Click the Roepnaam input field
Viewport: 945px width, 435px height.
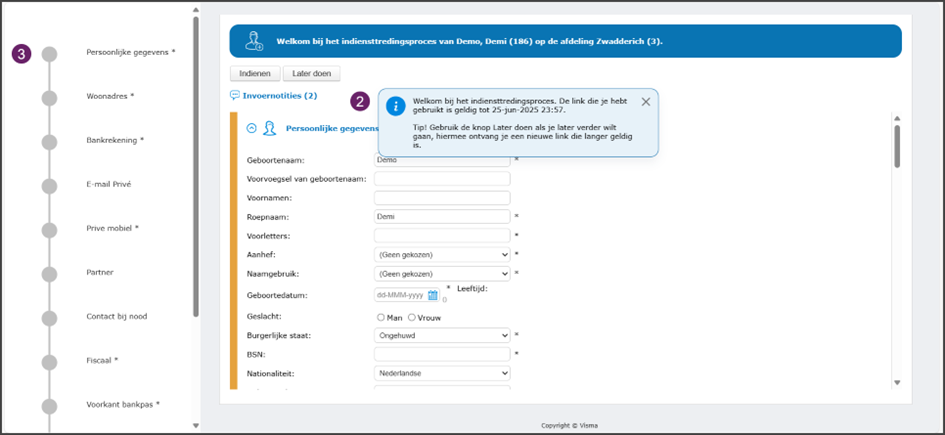point(442,216)
